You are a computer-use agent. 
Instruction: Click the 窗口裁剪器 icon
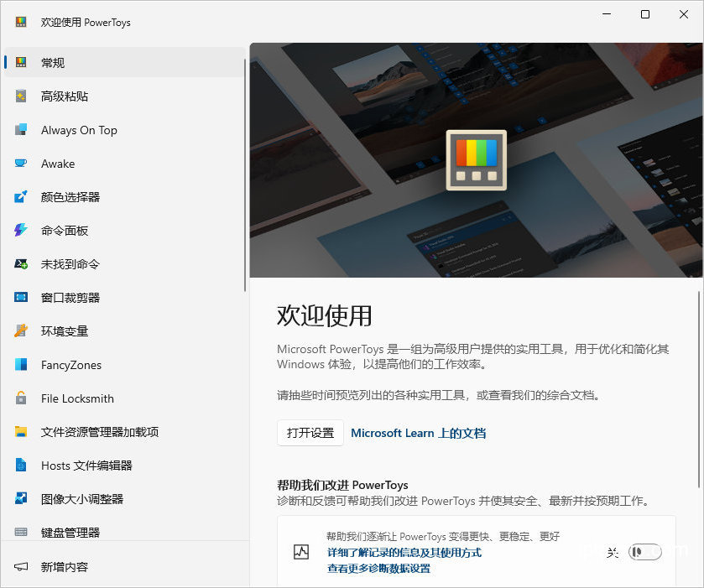pyautogui.click(x=21, y=297)
